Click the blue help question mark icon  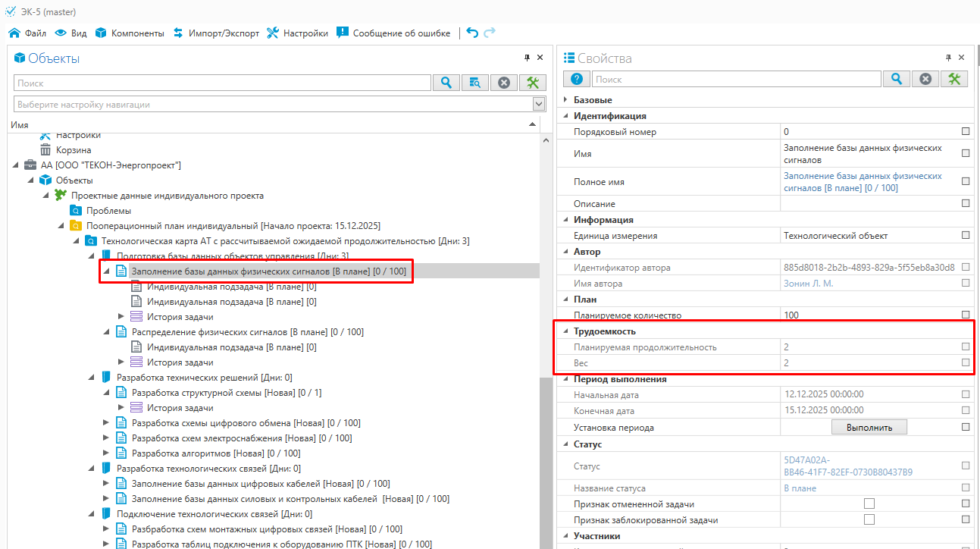pyautogui.click(x=576, y=79)
